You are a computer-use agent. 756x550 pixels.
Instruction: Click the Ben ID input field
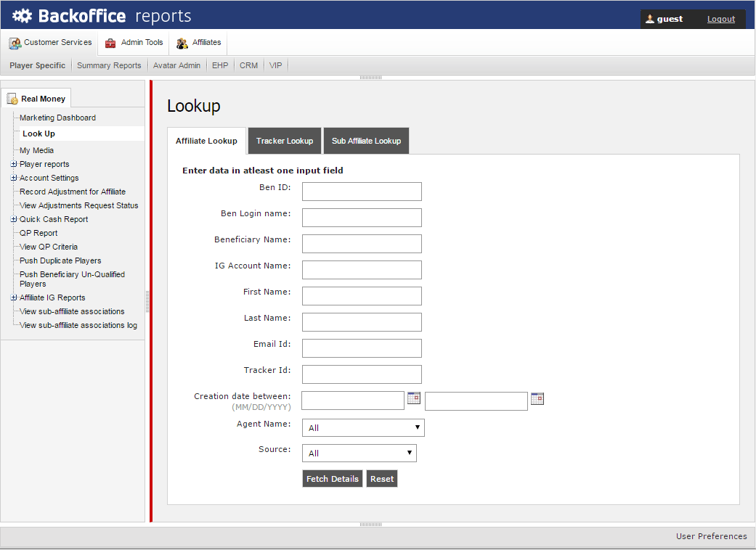click(362, 192)
